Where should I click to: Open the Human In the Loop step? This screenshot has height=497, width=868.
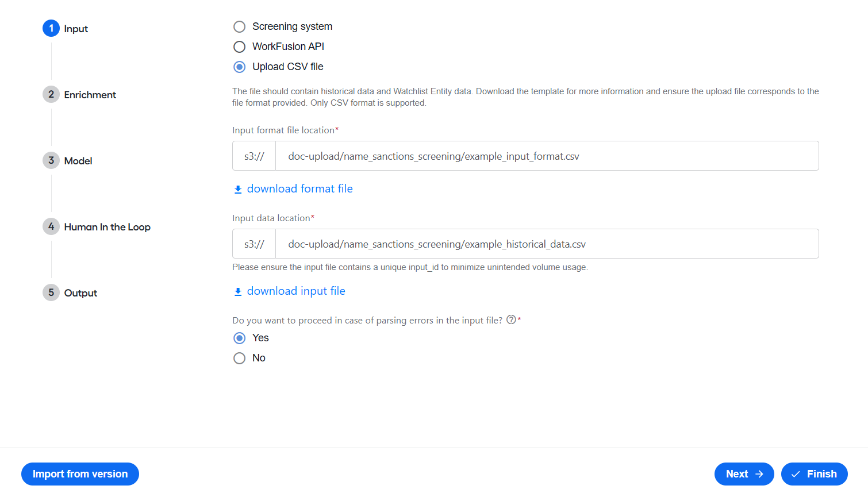point(107,227)
